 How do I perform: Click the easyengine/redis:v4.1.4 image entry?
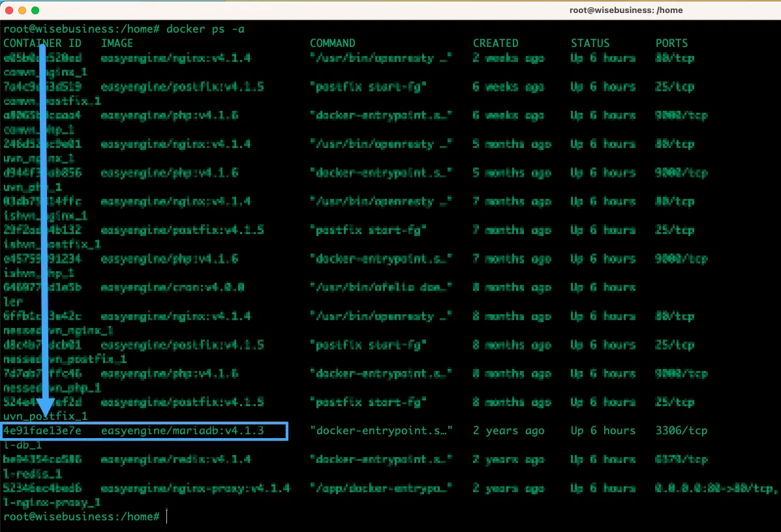click(x=176, y=460)
